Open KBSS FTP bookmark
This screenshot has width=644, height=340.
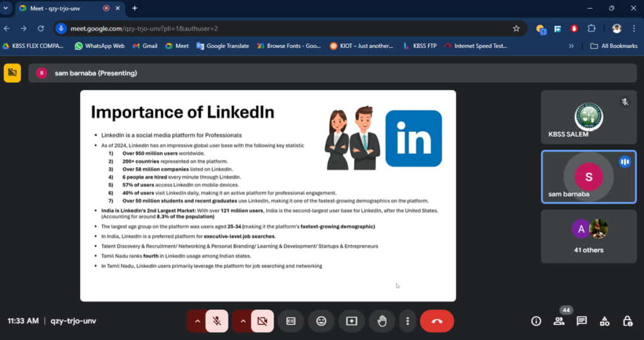click(x=419, y=46)
